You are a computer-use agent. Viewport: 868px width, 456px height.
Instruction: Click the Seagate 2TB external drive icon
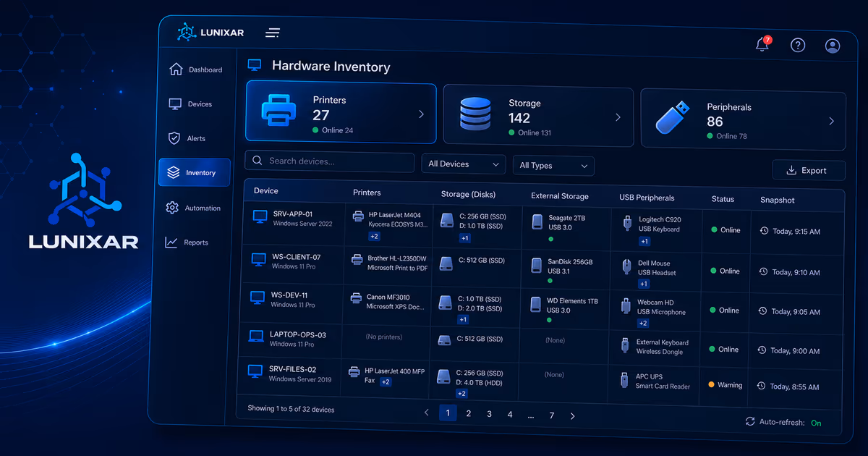537,221
